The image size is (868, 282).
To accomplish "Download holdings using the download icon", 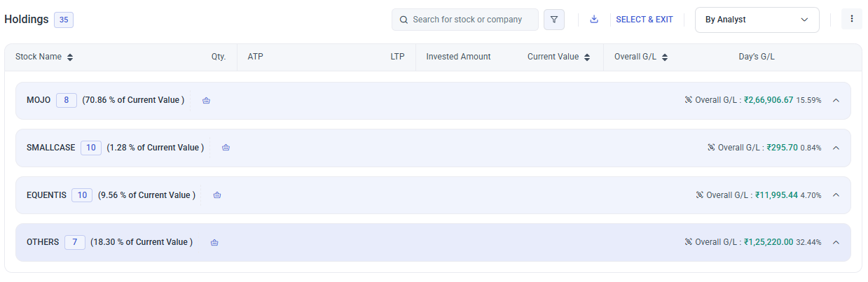I will click(x=594, y=20).
